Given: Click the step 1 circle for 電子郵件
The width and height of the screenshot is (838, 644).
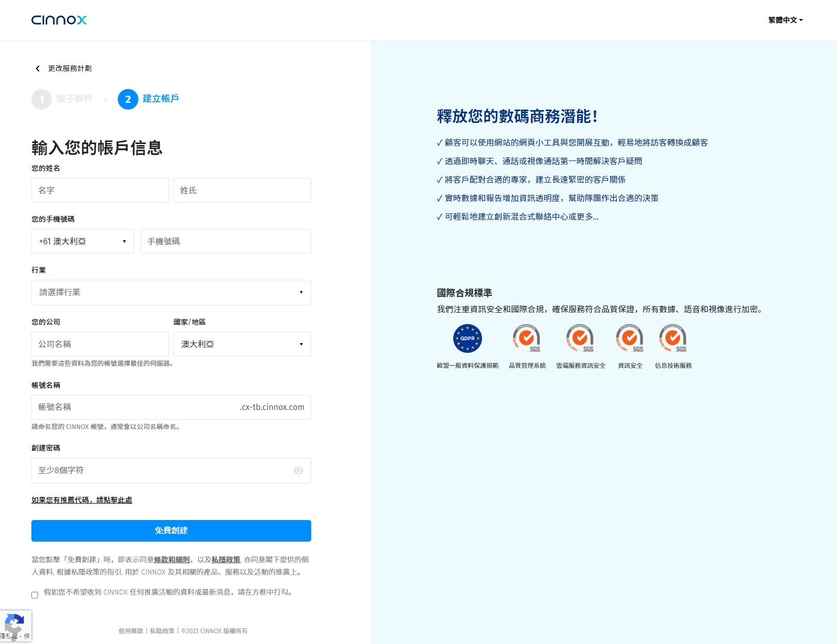Looking at the screenshot, I should [x=42, y=99].
